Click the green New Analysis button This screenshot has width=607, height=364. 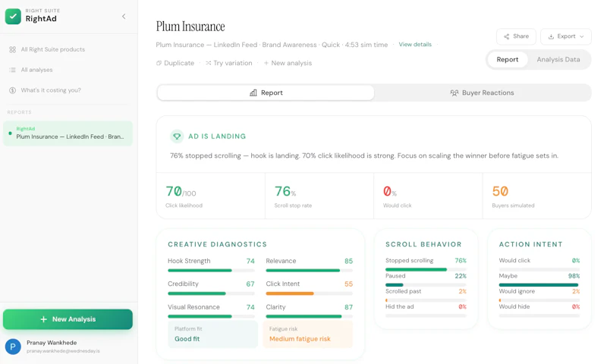[68, 319]
